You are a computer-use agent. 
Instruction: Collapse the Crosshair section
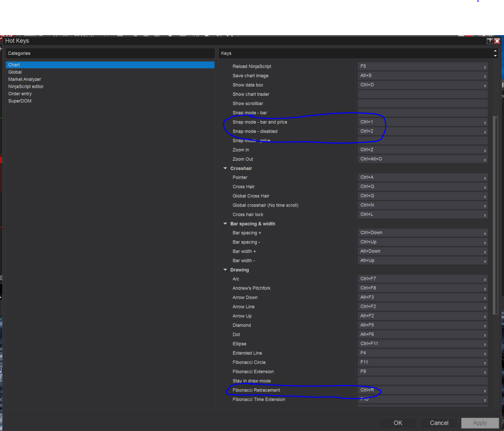(x=225, y=168)
